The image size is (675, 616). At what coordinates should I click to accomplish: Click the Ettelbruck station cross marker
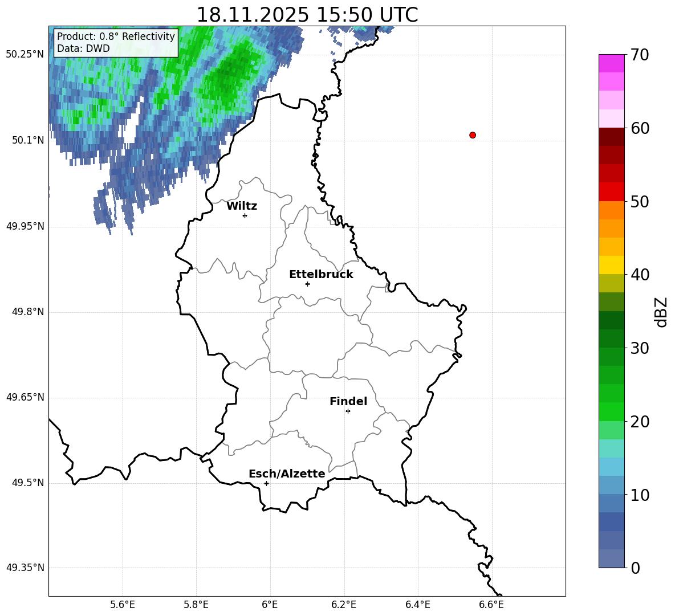[307, 284]
